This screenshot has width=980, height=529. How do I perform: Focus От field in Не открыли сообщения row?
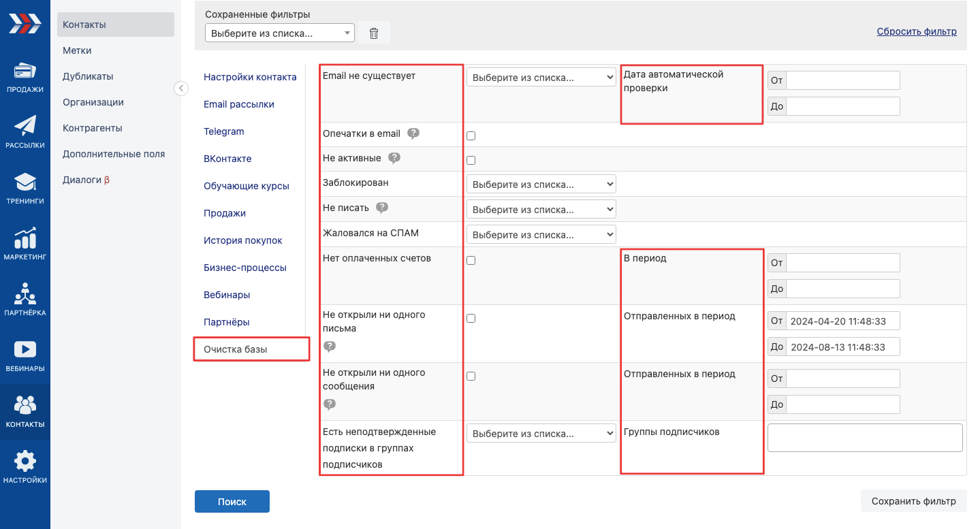coord(843,379)
